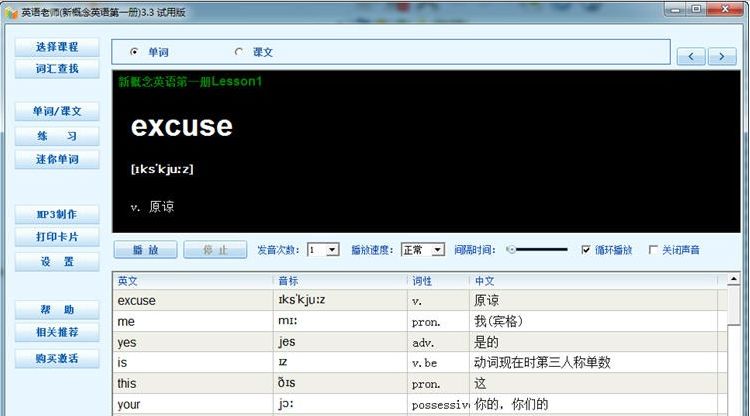Open the 设置 settings button
The width and height of the screenshot is (750, 416).
(56, 261)
